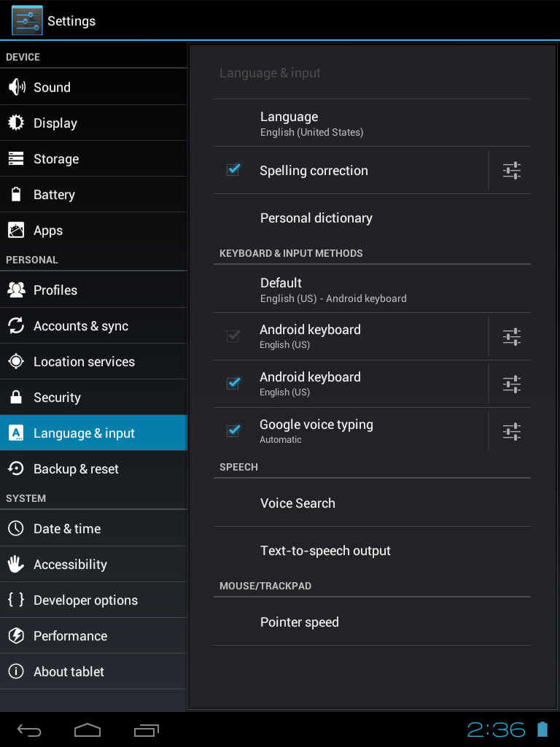Tap the battery status icon

[542, 729]
